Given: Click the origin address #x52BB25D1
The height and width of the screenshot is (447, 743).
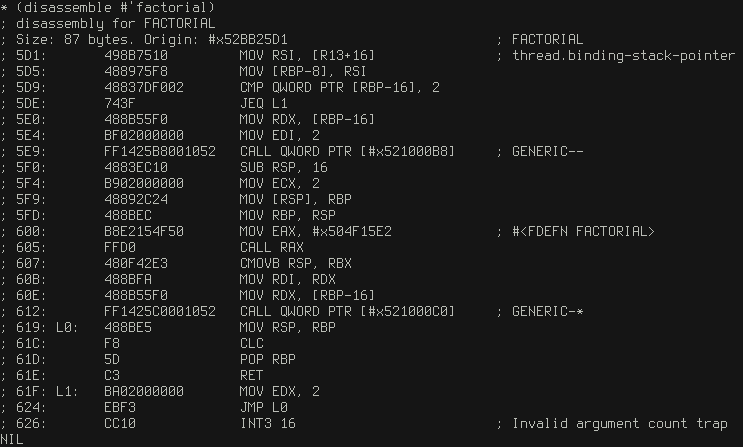Looking at the screenshot, I should [x=248, y=39].
